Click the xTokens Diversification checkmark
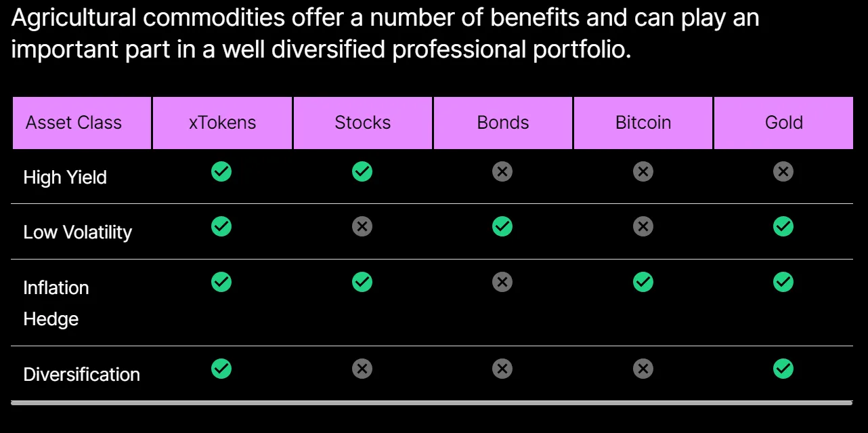Viewport: 868px width, 433px height. (221, 369)
